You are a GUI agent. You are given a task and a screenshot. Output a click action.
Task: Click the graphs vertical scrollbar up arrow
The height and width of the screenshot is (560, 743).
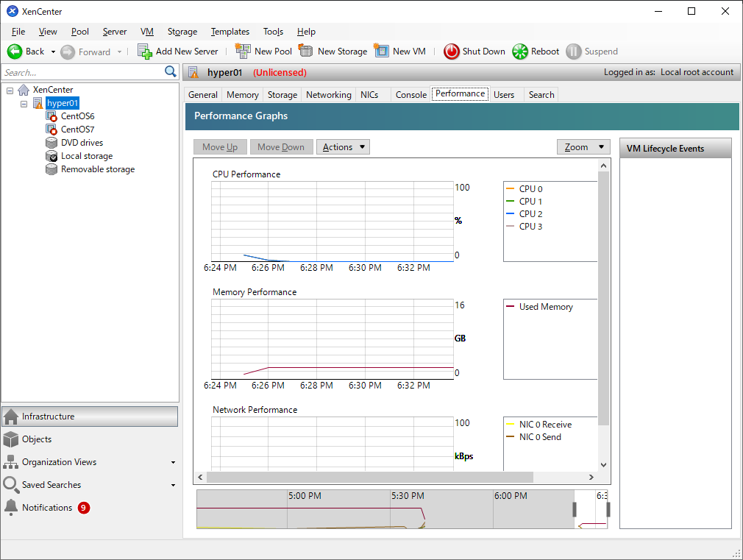[603, 166]
